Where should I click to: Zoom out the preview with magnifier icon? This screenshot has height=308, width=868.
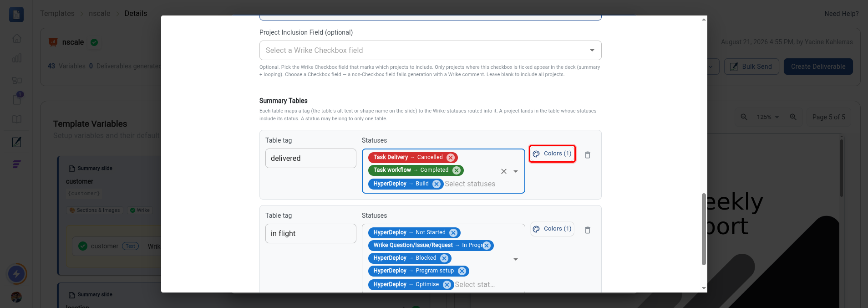point(744,117)
